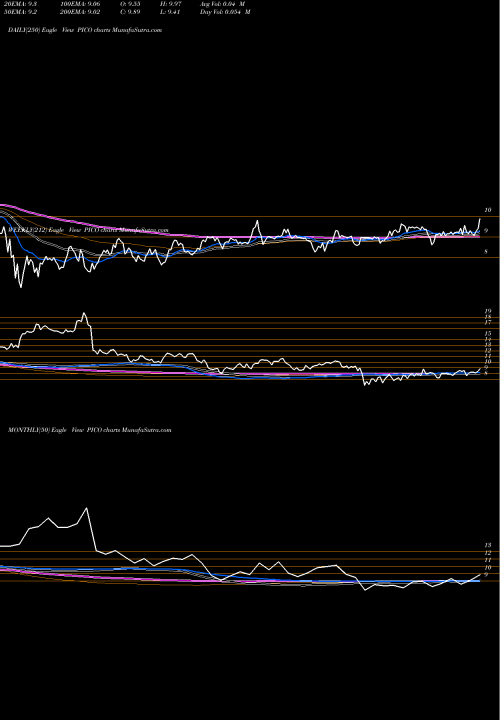
Task: Click the daily chart axis label 10
Action: click(x=488, y=210)
